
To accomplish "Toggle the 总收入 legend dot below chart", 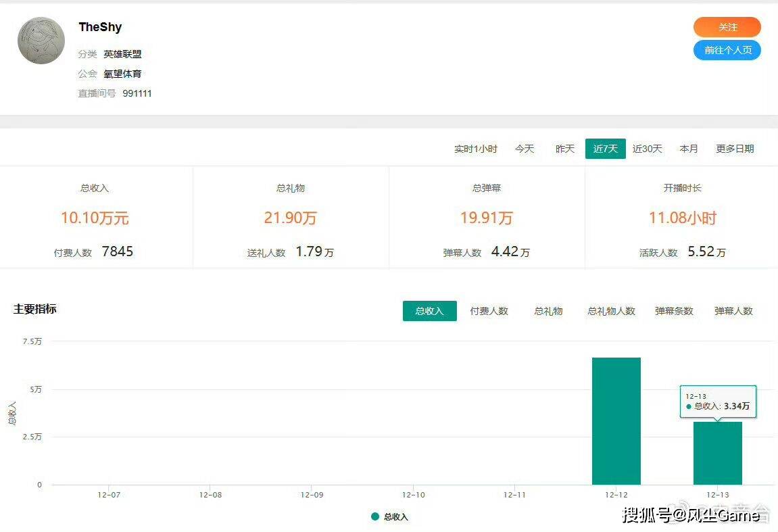I will pyautogui.click(x=375, y=516).
